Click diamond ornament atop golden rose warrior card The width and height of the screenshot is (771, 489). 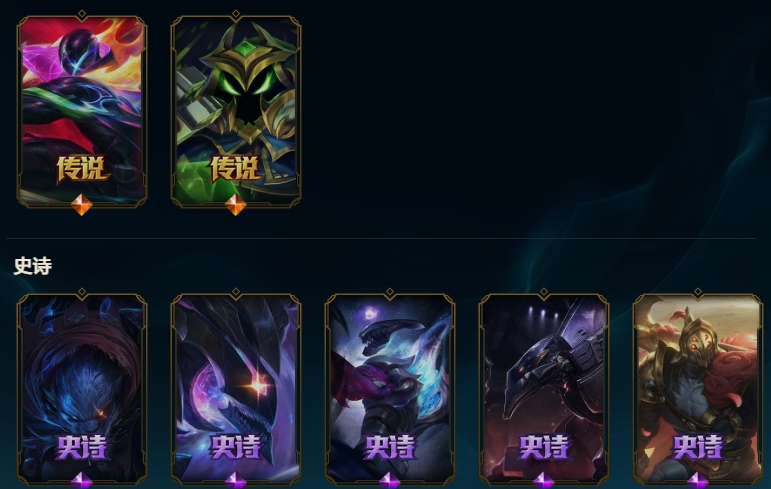pos(697,292)
